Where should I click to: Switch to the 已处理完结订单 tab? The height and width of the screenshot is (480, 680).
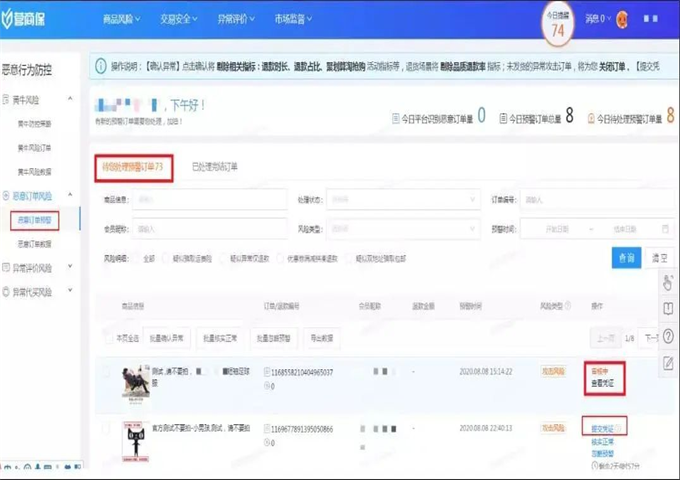215,167
